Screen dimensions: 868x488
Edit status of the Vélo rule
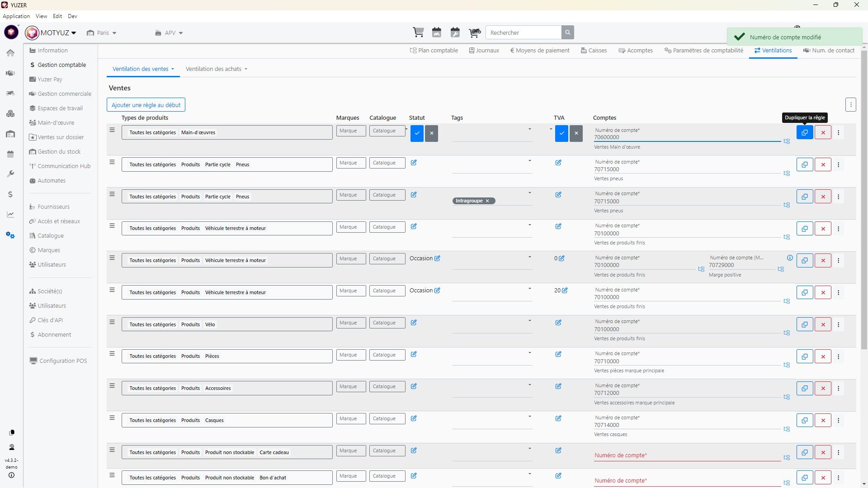414,323
